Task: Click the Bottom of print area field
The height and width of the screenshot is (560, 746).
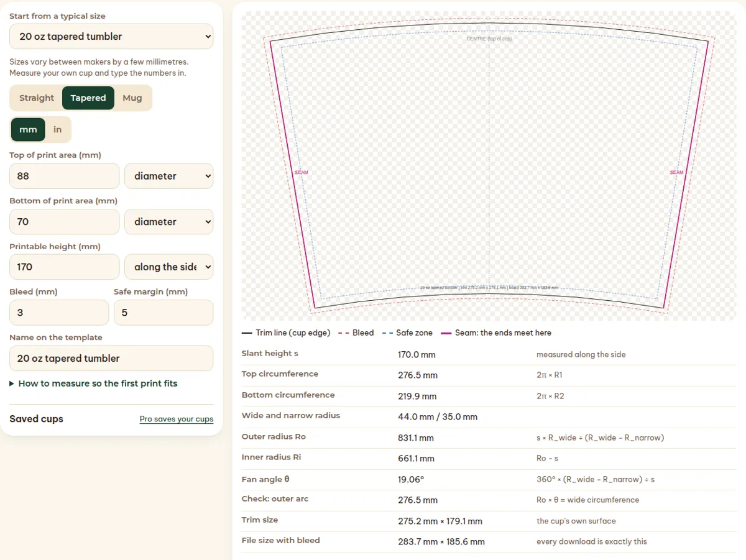Action: pos(65,222)
